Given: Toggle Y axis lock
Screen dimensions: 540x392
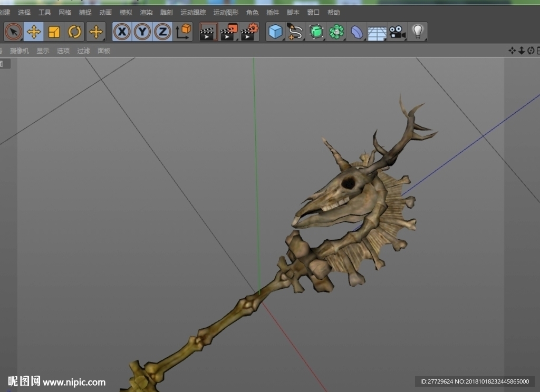Looking at the screenshot, I should click(142, 32).
